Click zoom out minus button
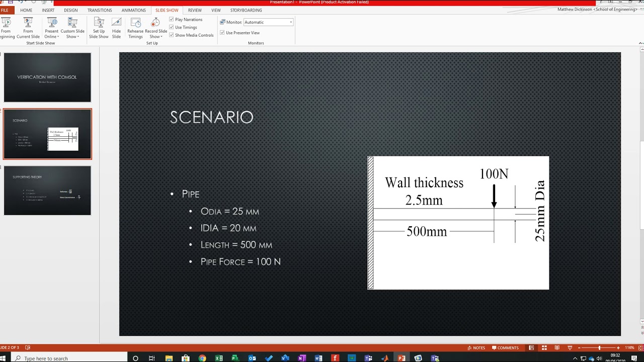Viewport: 644px width, 362px height. pos(579,347)
